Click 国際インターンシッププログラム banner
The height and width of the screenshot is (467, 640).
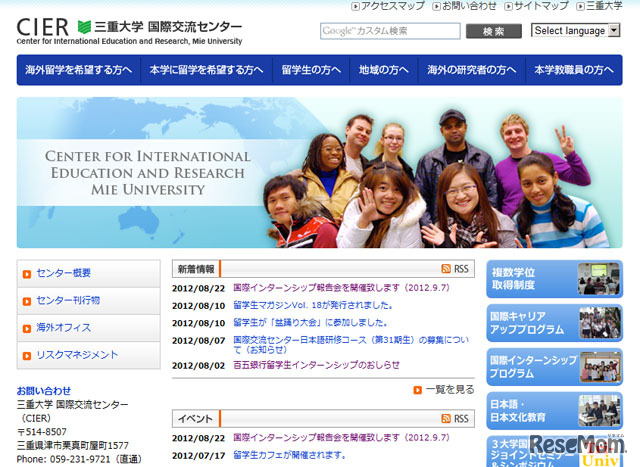(554, 367)
